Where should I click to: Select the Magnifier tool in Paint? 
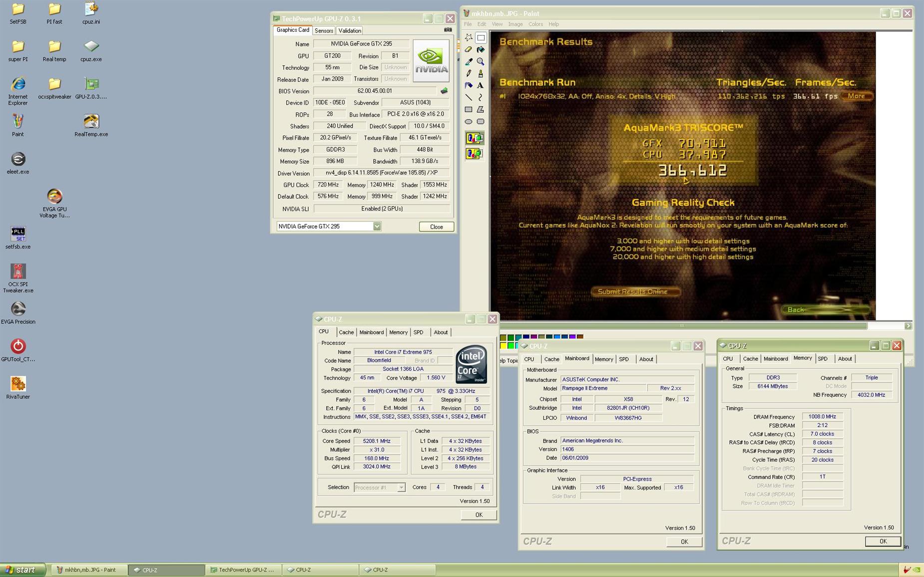coord(480,61)
